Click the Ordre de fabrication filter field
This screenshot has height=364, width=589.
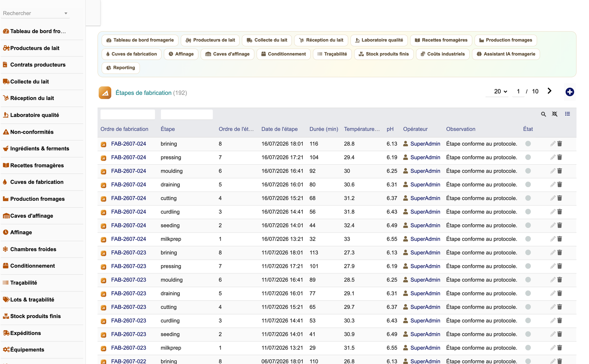[x=128, y=115]
